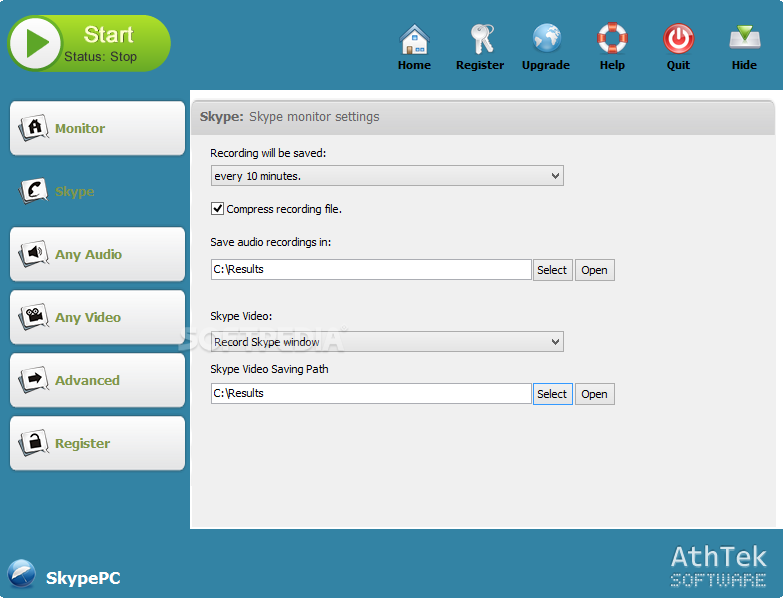Screen dimensions: 783x598
Task: Click the Skype phone sidebar icon
Action: coord(33,191)
